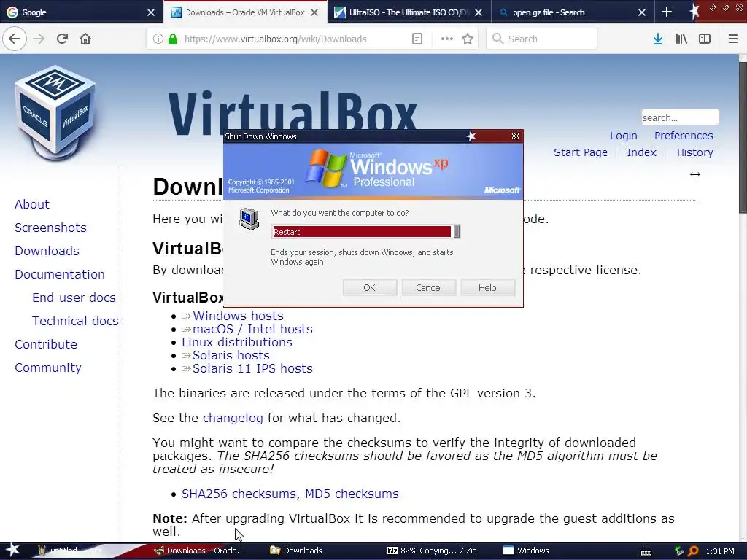Click the green padlock security icon
This screenshot has width=747, height=560.
173,39
